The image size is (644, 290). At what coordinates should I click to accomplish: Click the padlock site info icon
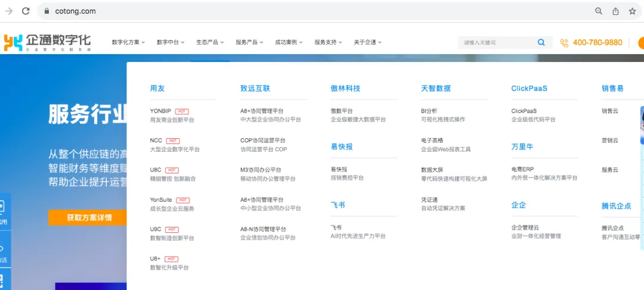coord(47,11)
